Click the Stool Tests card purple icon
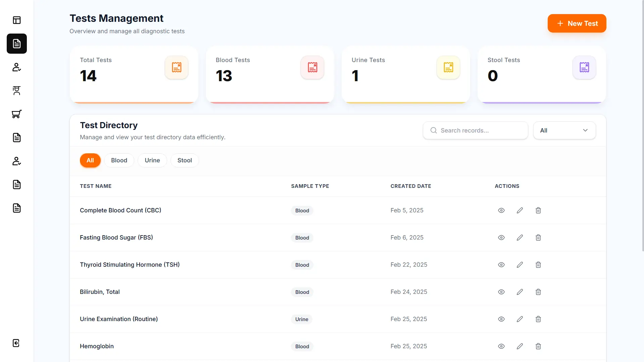The height and width of the screenshot is (362, 644). tap(584, 67)
